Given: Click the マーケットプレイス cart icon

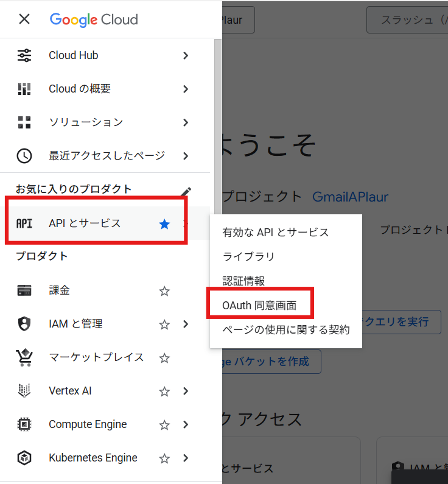Looking at the screenshot, I should [24, 357].
